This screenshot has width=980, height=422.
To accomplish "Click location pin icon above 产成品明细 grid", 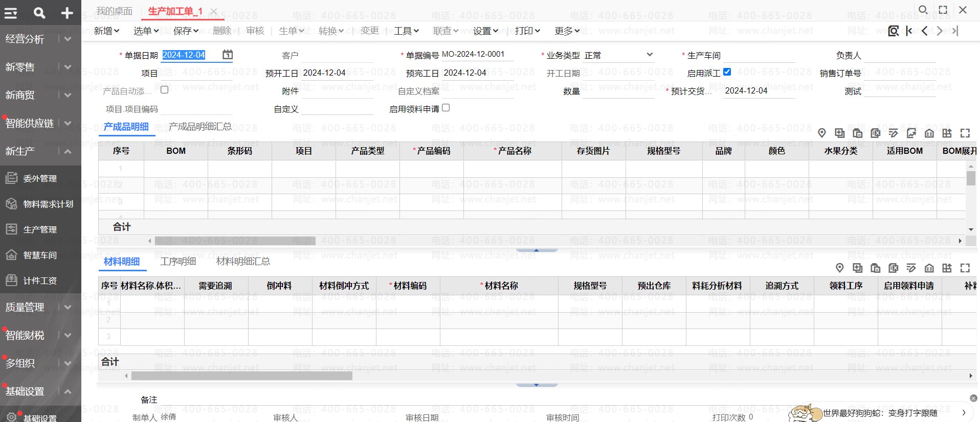I will pos(822,133).
